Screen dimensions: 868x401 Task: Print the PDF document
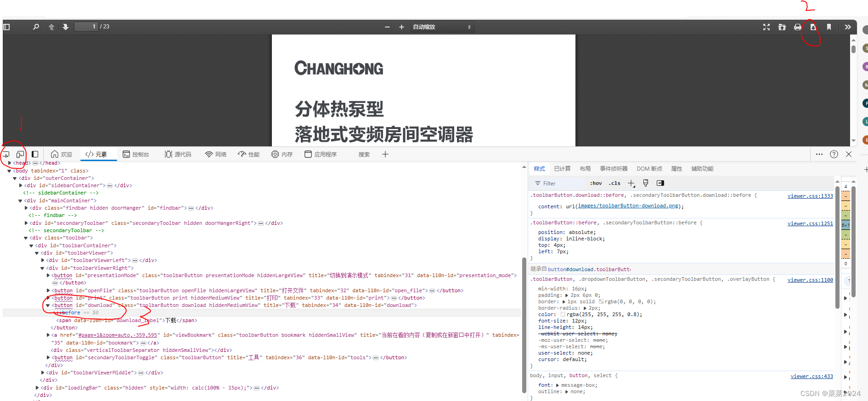(x=798, y=27)
